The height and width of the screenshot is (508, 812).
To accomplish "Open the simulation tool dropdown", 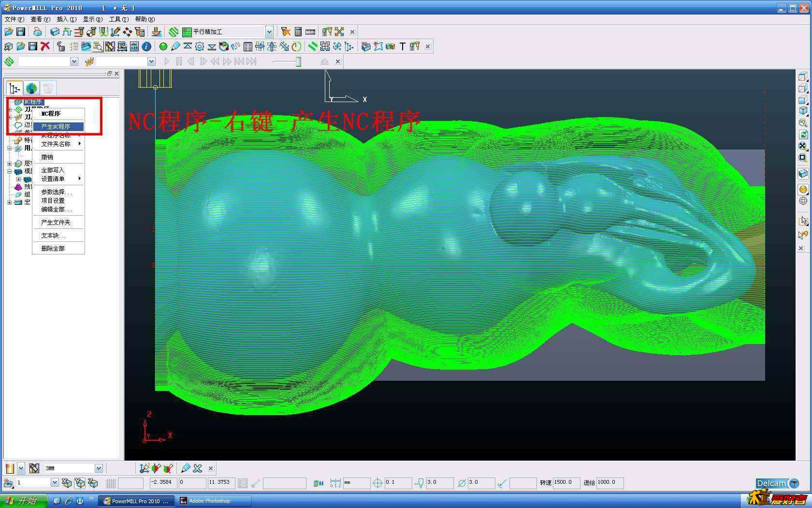I will pos(151,61).
